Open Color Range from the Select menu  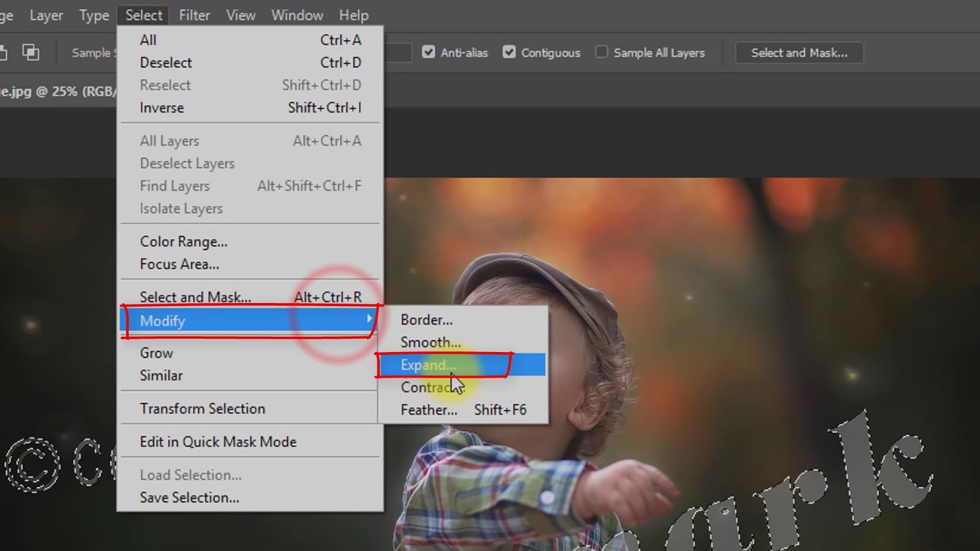pos(184,241)
